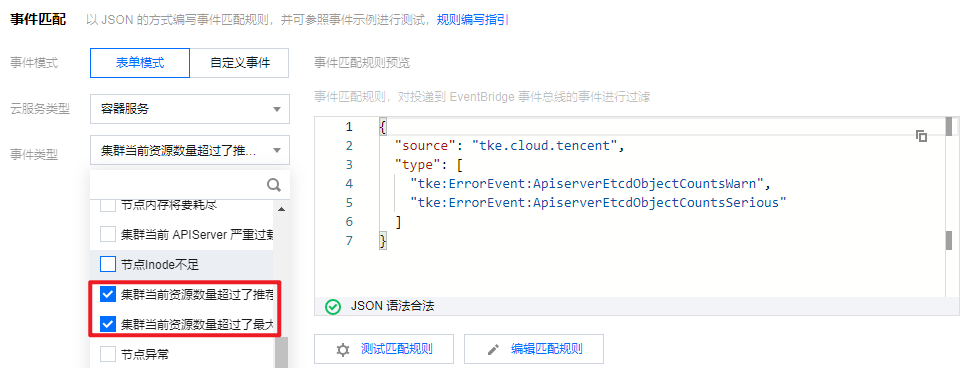This screenshot has height=368, width=976.
Task: Click the green JSON valid check icon
Action: (x=334, y=306)
